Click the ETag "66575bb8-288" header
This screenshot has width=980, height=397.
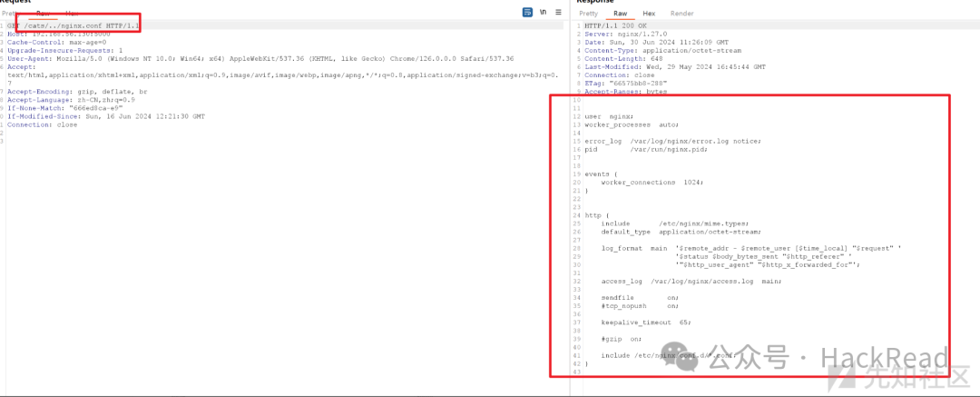(x=625, y=84)
